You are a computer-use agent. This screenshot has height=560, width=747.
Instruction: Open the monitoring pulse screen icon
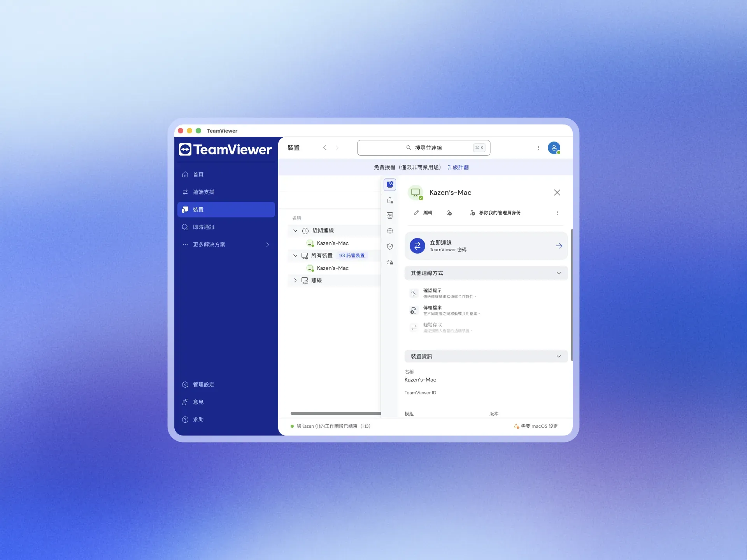(x=390, y=215)
